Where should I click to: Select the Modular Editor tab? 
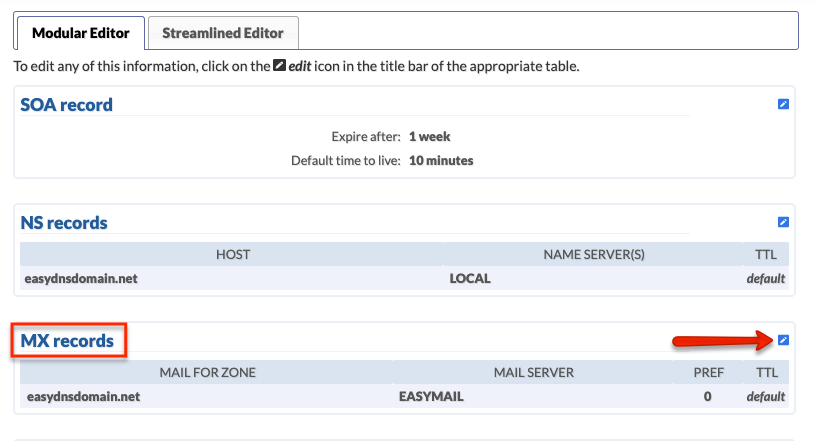click(81, 33)
